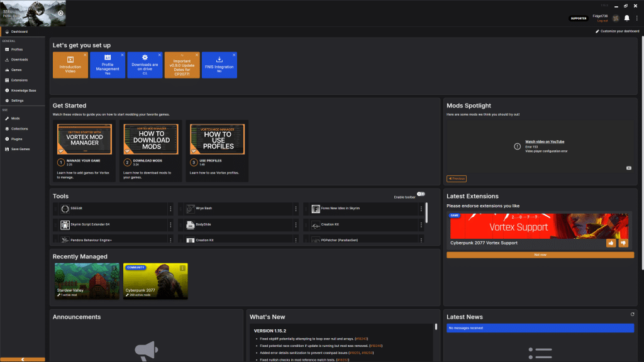Open the Cyberpunk 2077 card options menu

tap(183, 268)
